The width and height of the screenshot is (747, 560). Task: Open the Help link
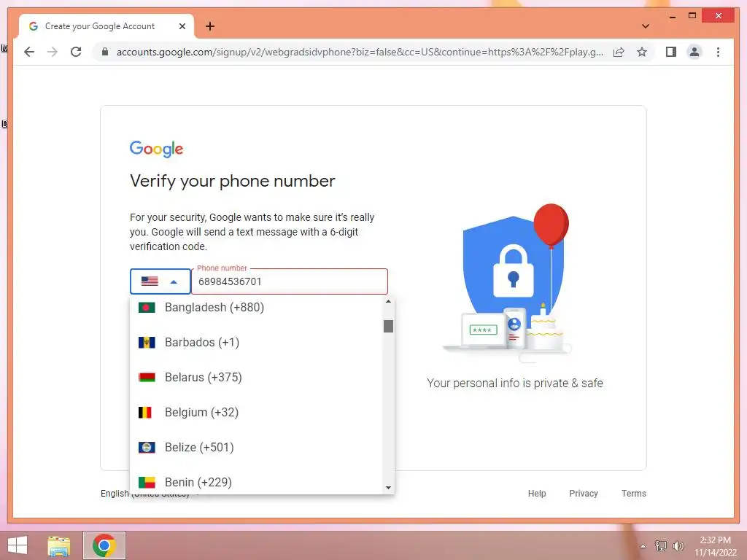pyautogui.click(x=536, y=494)
